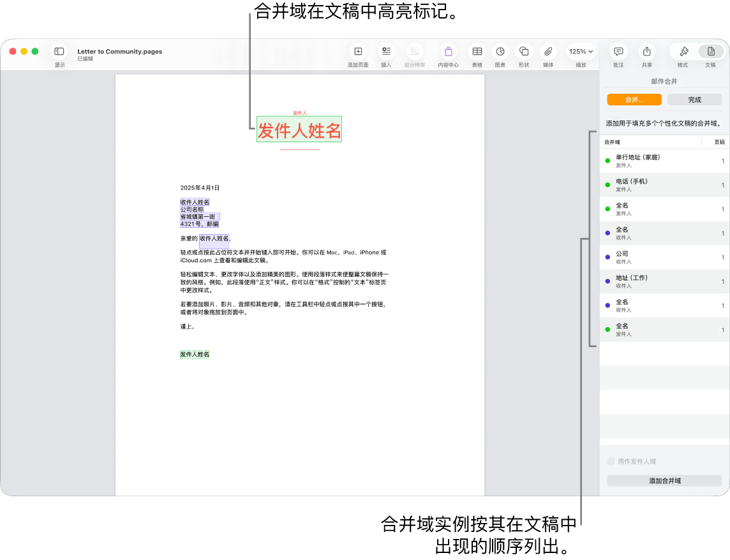The height and width of the screenshot is (560, 730).
Task: Click the purple dot beside 公司 field
Action: [x=607, y=257]
